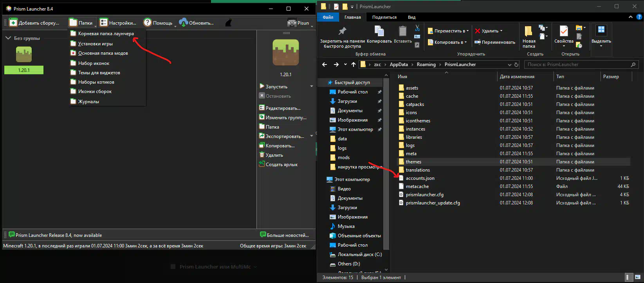Select the accounts.json file
The height and width of the screenshot is (283, 644).
(420, 178)
